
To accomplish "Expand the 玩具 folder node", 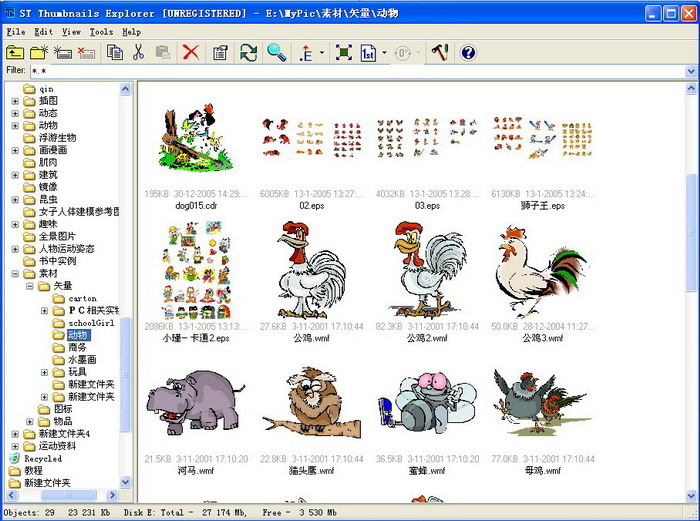I will tap(45, 372).
